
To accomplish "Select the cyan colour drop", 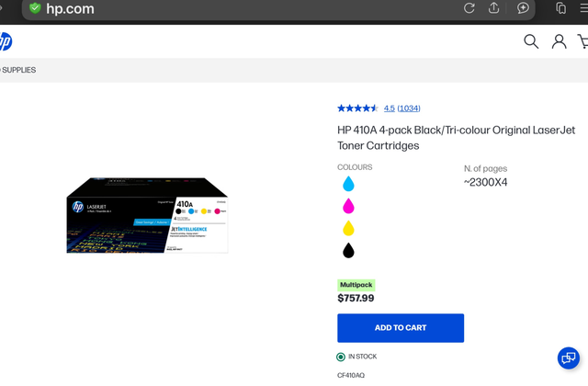I will [348, 184].
